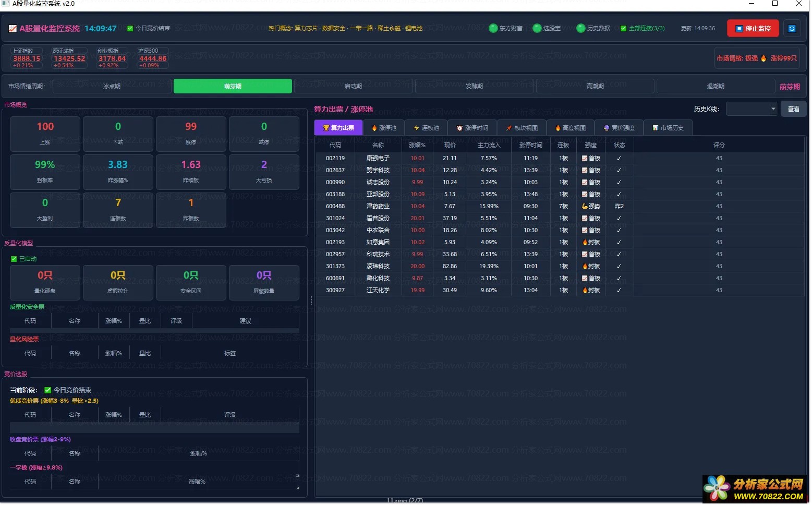Click the 封板 flame icon in 江天化学 row
Image resolution: width=812 pixels, height=505 pixels.
point(585,290)
